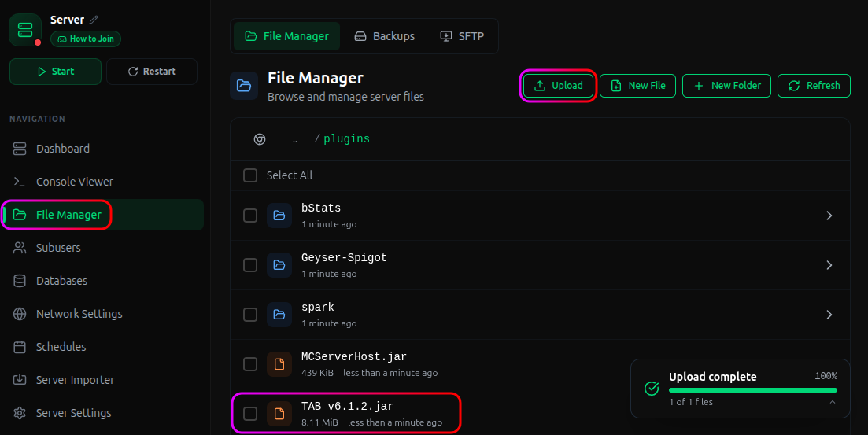Go to parent directory via double dots
Image resolution: width=868 pixels, height=435 pixels.
click(x=295, y=139)
